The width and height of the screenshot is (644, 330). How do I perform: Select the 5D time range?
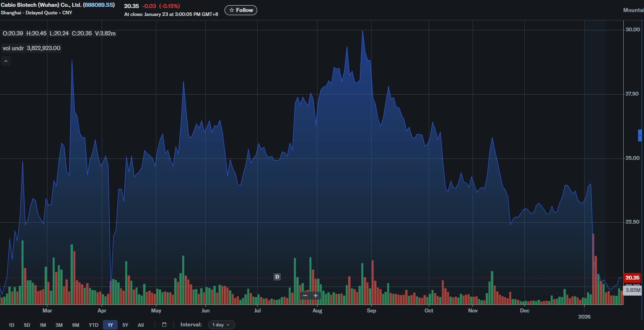pos(27,325)
